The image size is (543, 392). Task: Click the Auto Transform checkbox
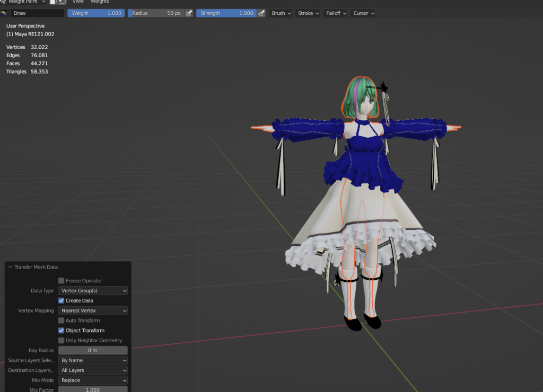pyautogui.click(x=62, y=320)
